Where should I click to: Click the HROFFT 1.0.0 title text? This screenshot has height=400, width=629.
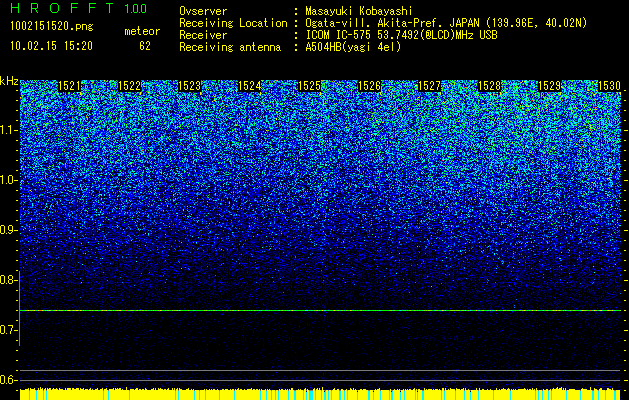[79, 8]
